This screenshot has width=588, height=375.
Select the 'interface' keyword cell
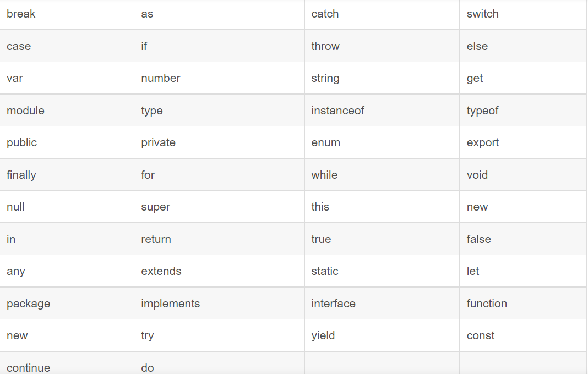pos(333,304)
